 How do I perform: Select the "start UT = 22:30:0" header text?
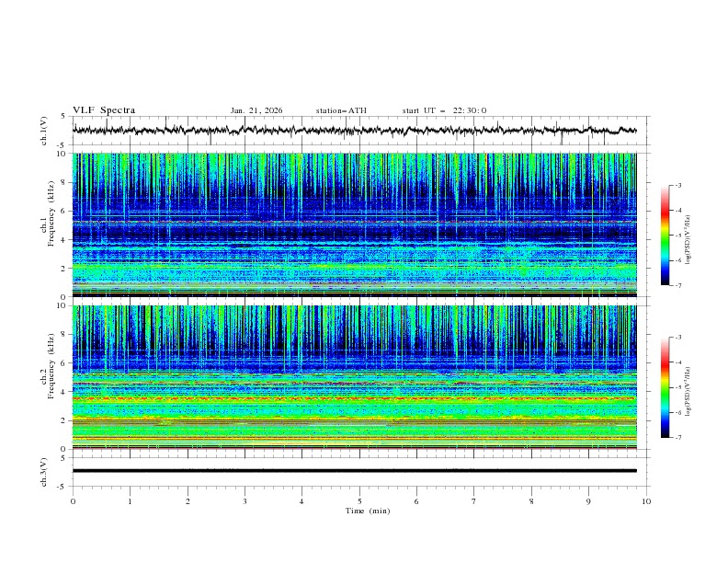(444, 110)
